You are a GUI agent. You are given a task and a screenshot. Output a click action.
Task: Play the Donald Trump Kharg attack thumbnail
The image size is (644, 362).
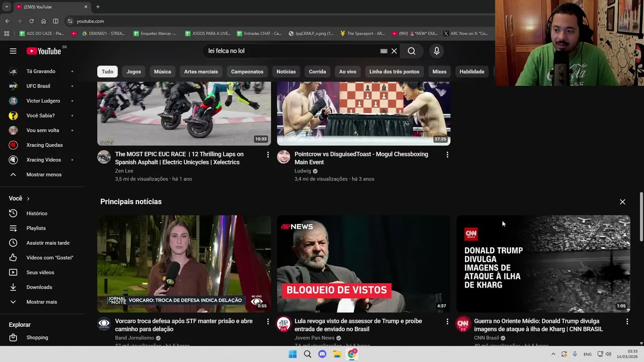point(543,264)
